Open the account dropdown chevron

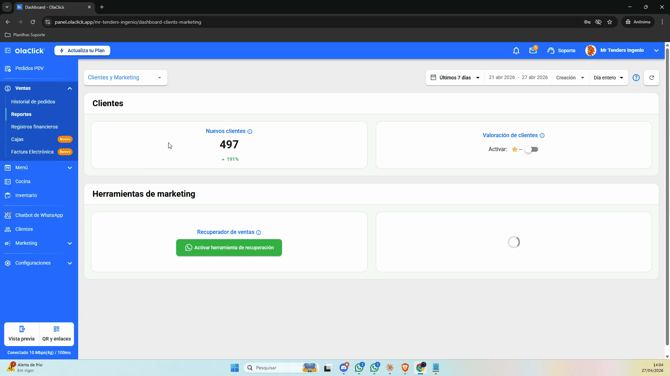pyautogui.click(x=656, y=50)
